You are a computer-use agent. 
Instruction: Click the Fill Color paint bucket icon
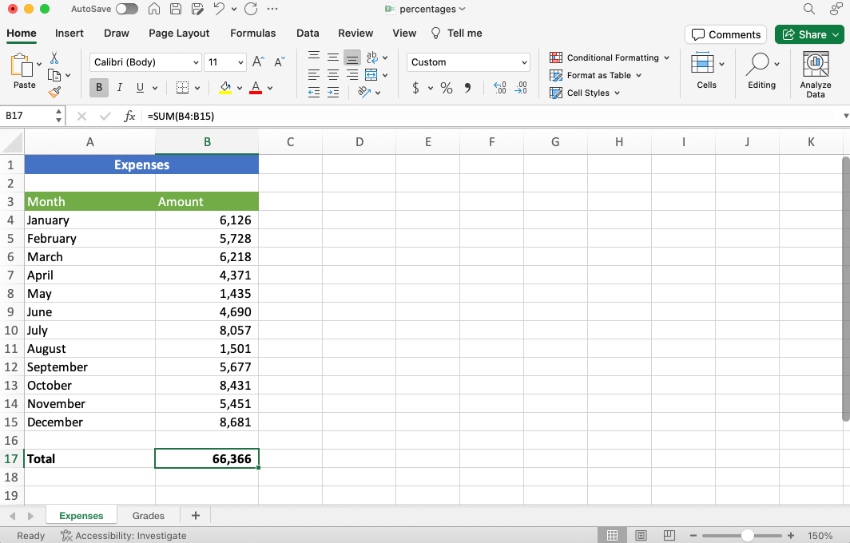(x=225, y=87)
